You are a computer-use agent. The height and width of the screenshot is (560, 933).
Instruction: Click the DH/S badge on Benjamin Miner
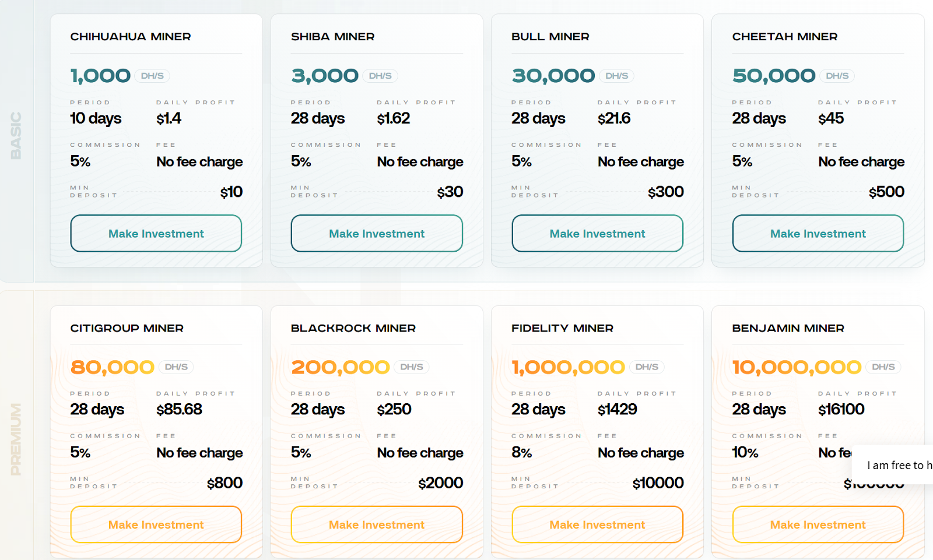883,367
